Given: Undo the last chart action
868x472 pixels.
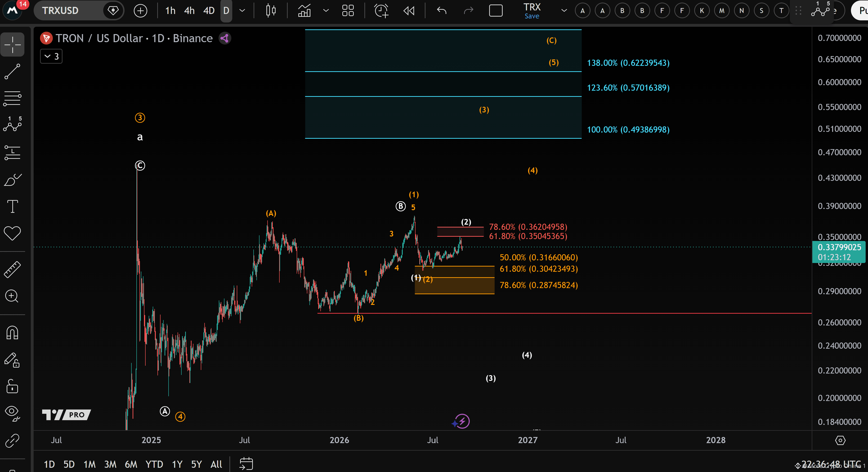Looking at the screenshot, I should [441, 11].
